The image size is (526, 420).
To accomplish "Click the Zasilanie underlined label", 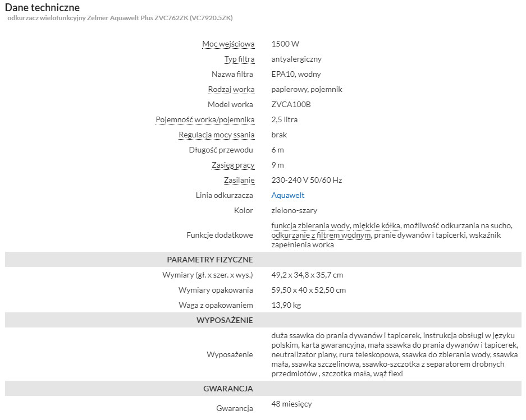I will point(239,181).
